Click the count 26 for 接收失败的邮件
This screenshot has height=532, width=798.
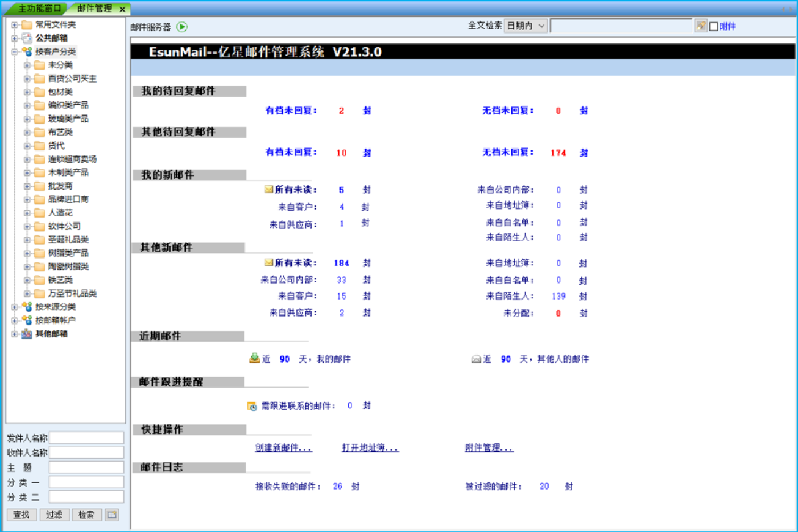point(337,486)
